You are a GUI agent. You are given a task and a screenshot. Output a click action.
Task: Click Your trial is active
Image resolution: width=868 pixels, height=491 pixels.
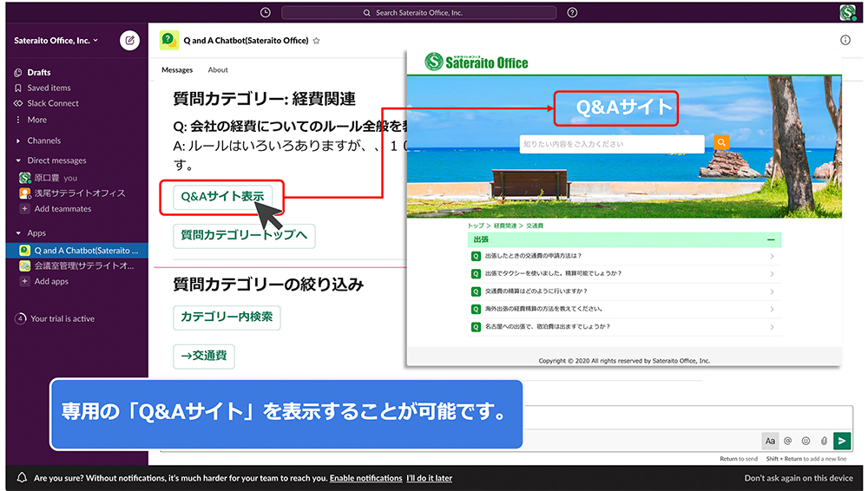[62, 319]
